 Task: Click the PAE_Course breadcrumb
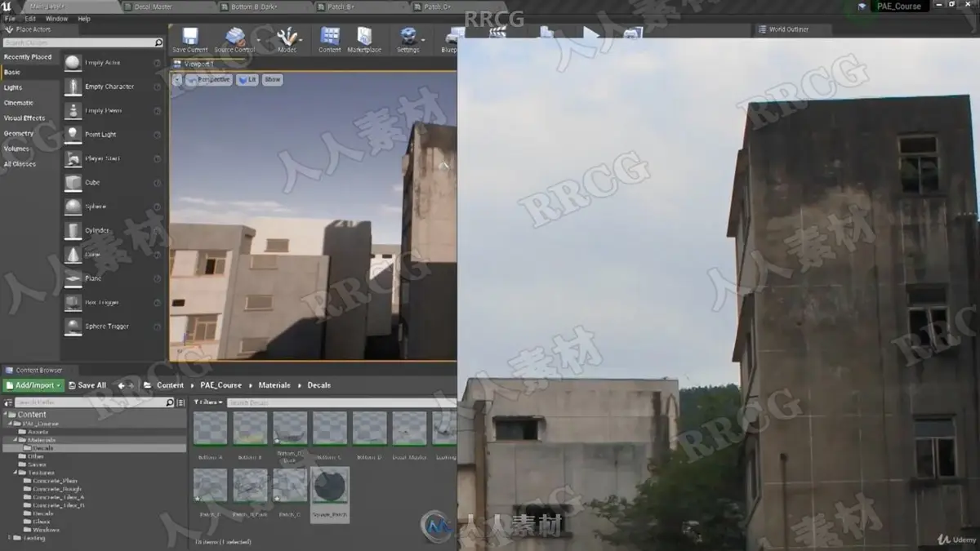pos(220,385)
